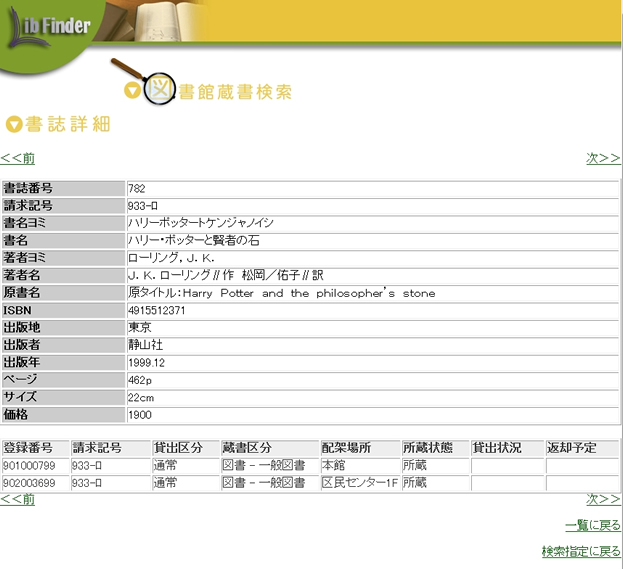The height and width of the screenshot is (569, 623).
Task: Click the 配架場所 column header
Action: click(346, 447)
